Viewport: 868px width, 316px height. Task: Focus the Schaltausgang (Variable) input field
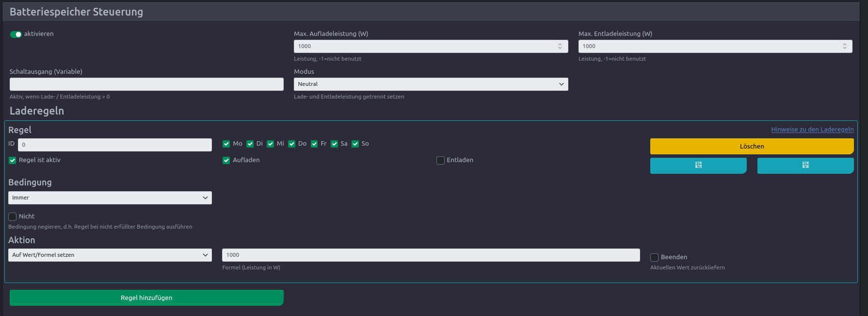coord(146,84)
